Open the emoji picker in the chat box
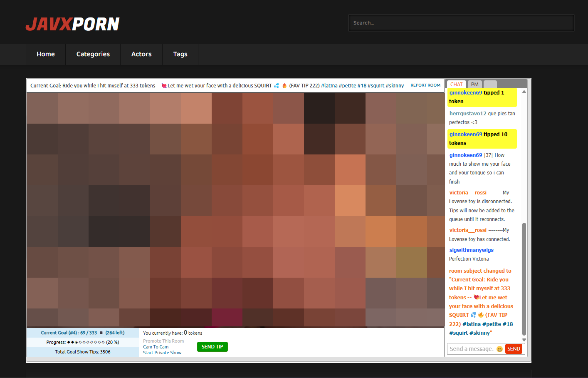 pos(499,349)
